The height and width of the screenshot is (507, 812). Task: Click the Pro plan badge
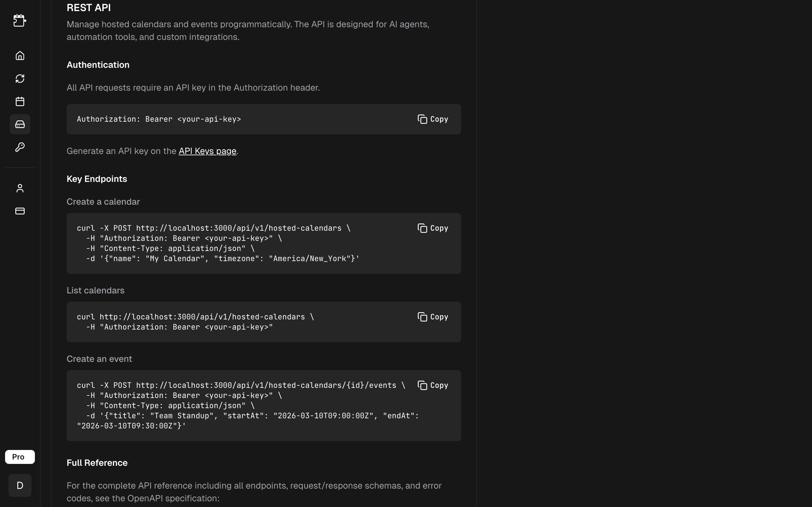(x=20, y=457)
